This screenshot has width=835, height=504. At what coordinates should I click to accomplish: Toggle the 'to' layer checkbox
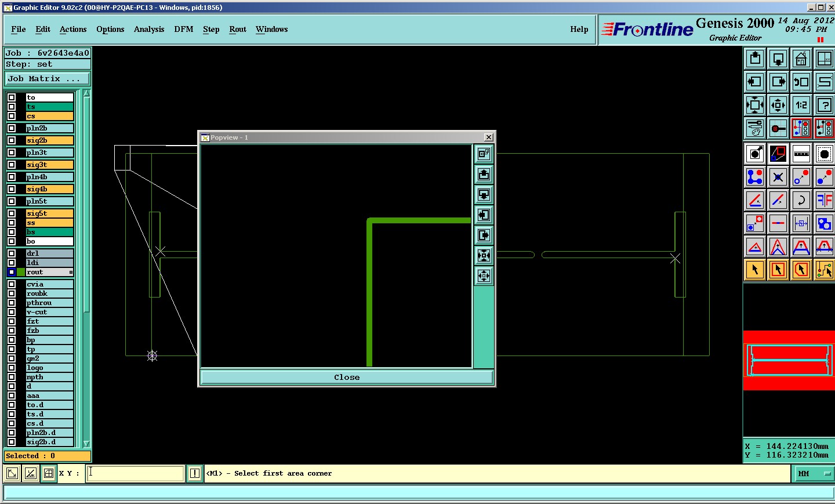[x=12, y=97]
